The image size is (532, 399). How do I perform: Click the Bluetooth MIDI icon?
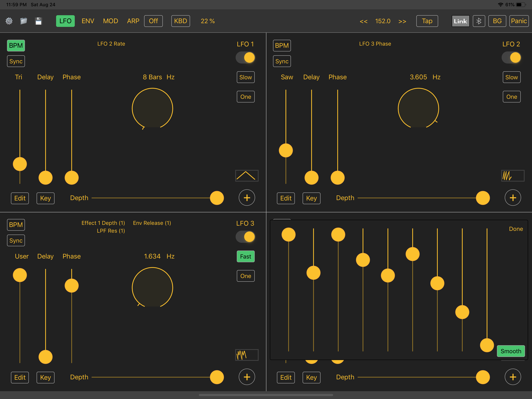(479, 21)
